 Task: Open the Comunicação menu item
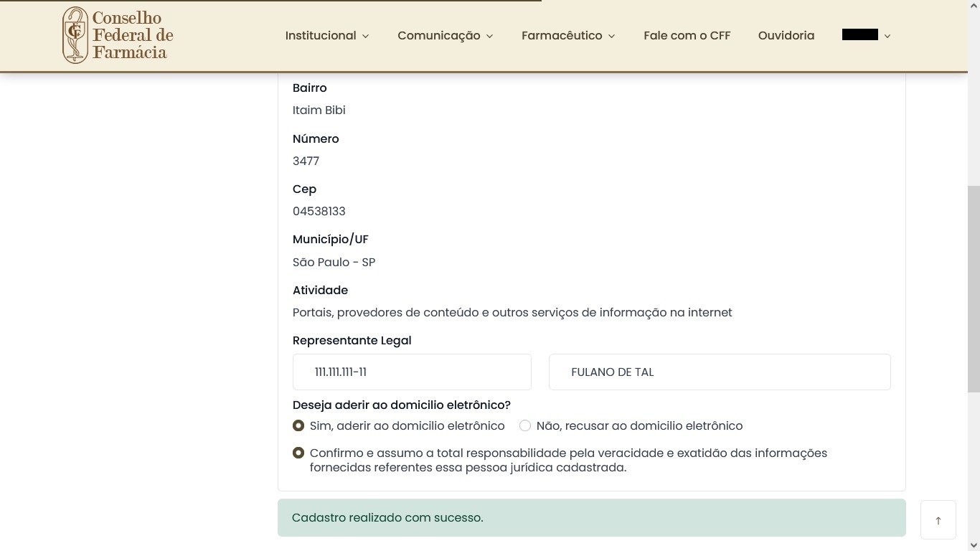438,35
